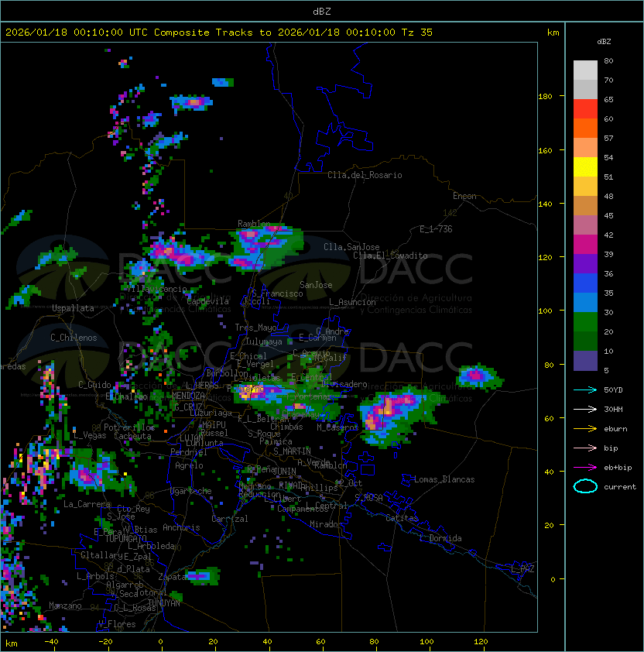This screenshot has height=652, width=644.
Task: Click the 'dBZ' title at top center
Action: coord(322,11)
